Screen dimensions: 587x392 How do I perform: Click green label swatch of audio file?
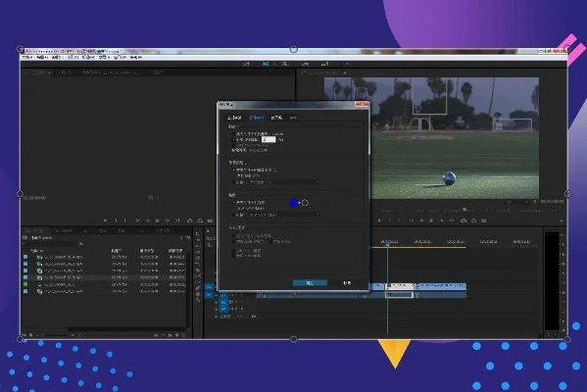pos(25,284)
